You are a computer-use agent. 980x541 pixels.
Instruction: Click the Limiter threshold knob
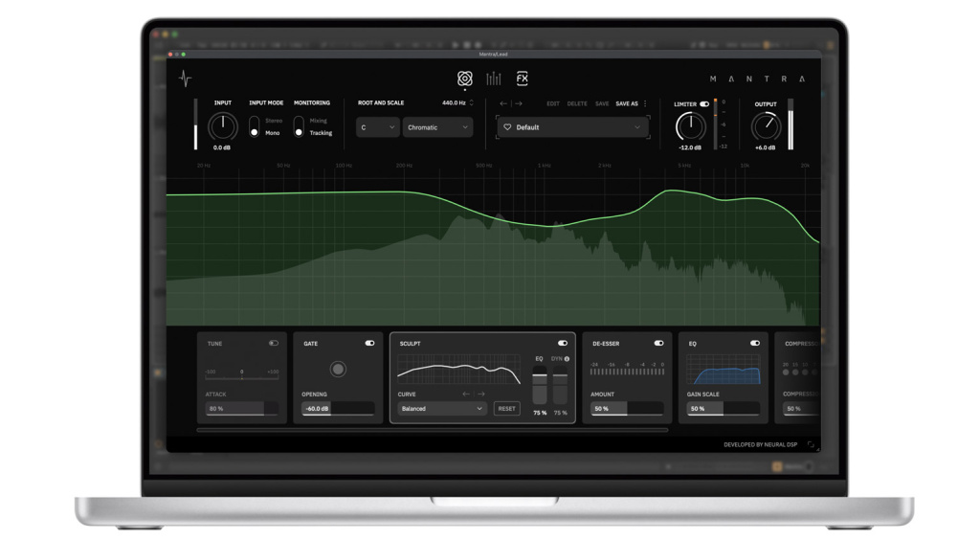point(691,127)
